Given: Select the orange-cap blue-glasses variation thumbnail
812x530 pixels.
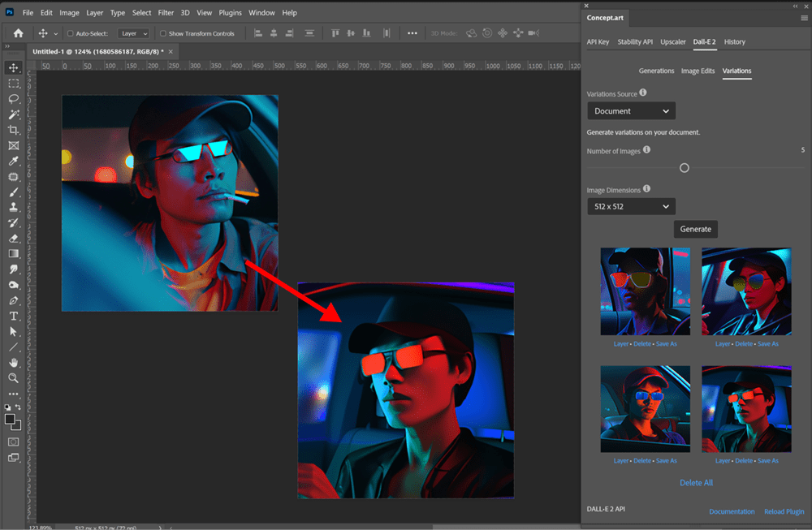Looking at the screenshot, I should tap(646, 409).
